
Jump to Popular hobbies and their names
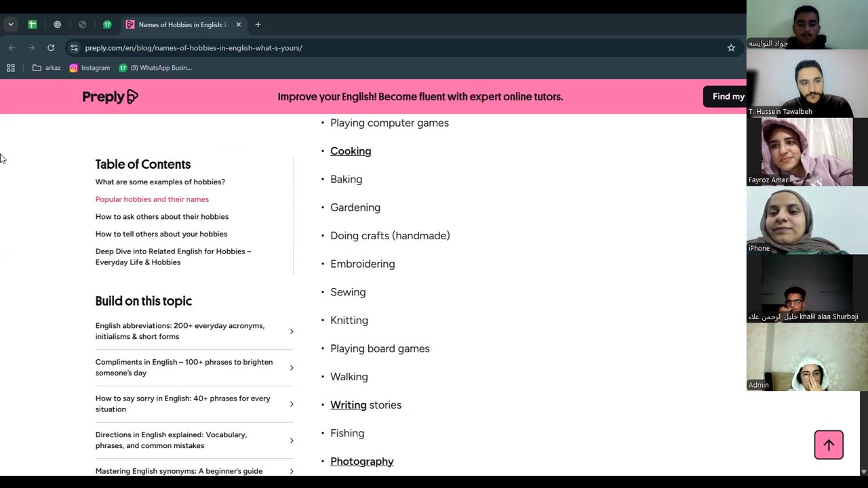tap(152, 199)
